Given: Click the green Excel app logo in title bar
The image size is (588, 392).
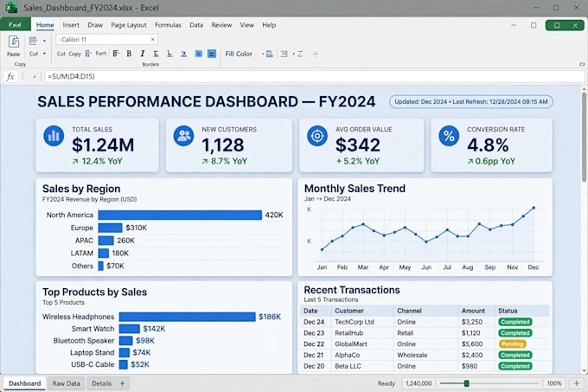Looking at the screenshot, I should pos(11,8).
